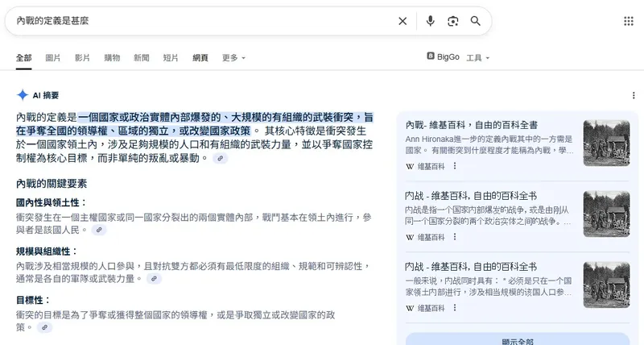Open source link chip after 策。

(44, 327)
